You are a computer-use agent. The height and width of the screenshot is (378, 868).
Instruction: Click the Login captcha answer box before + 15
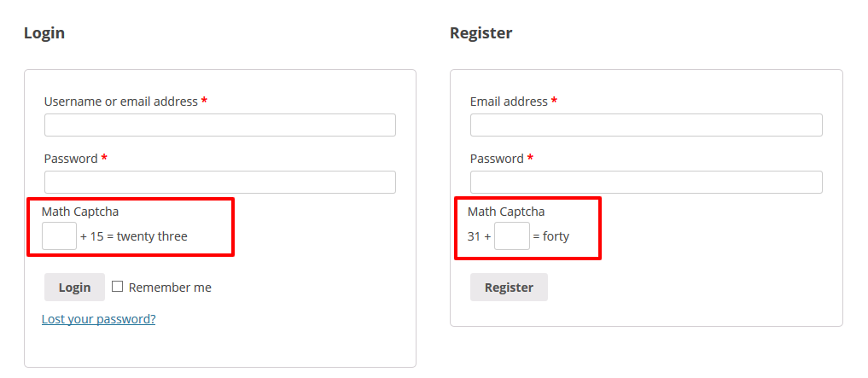click(x=60, y=236)
